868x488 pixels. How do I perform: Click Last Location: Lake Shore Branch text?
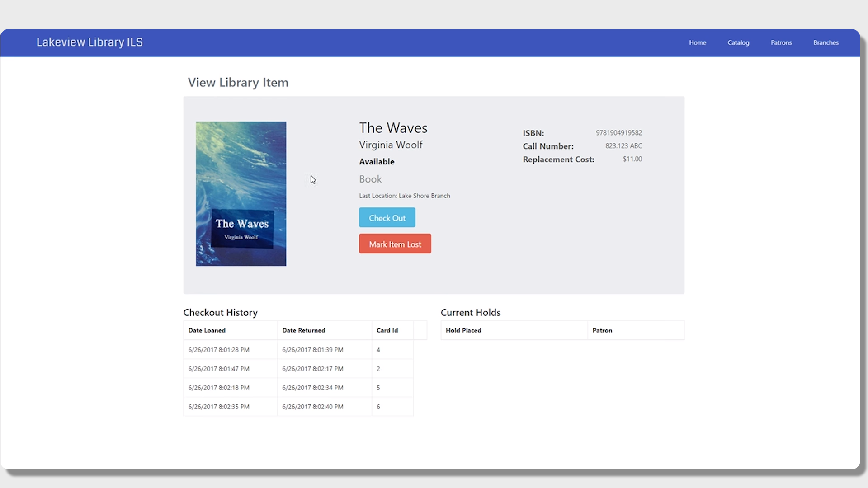405,196
